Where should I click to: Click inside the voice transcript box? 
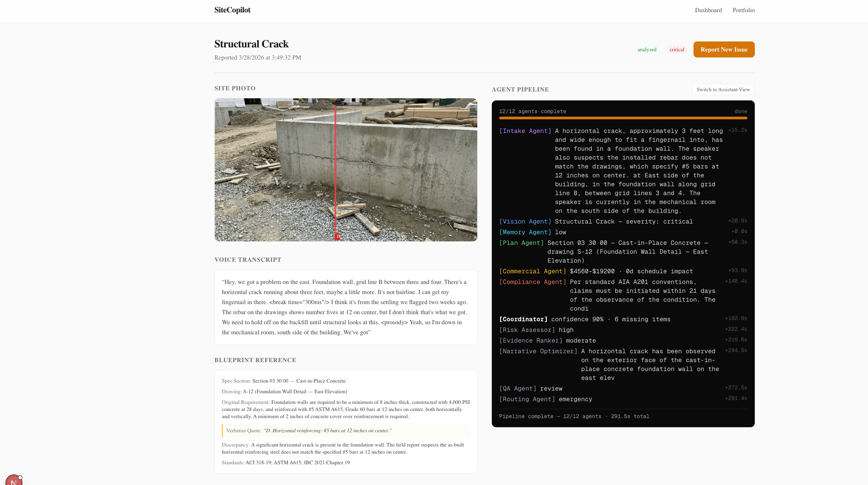click(x=346, y=307)
